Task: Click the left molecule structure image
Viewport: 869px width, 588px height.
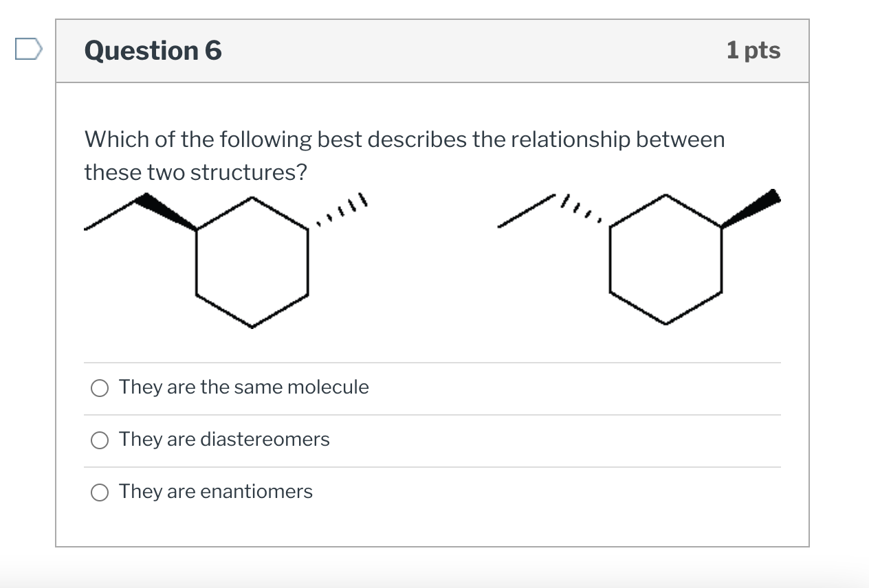Action: [227, 261]
